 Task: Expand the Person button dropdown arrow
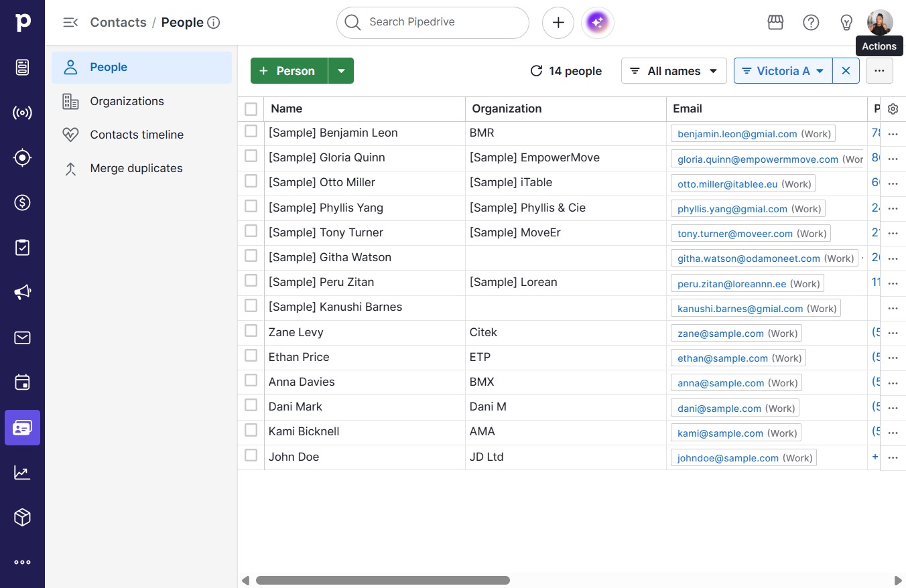point(341,71)
